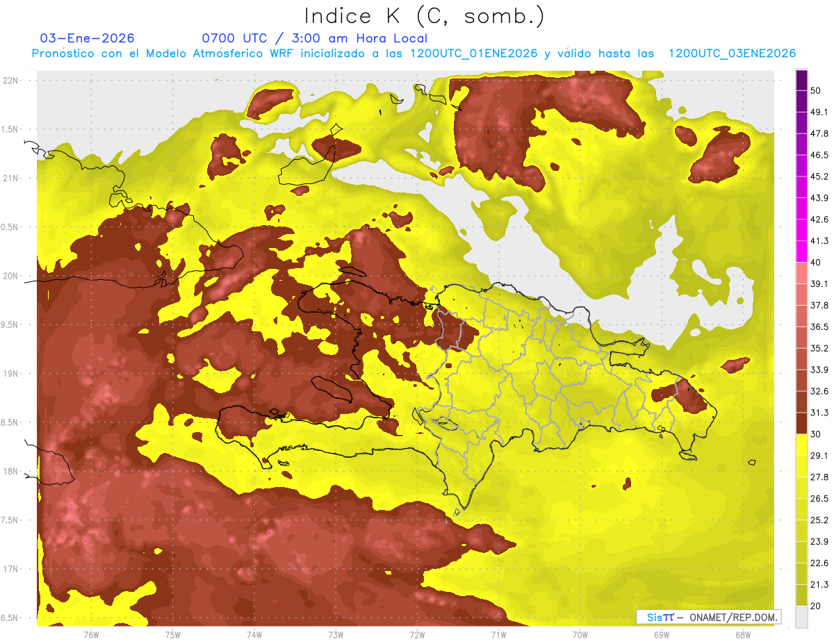Image resolution: width=834 pixels, height=644 pixels.
Task: Pick the 73W longitude axis label
Action: [x=336, y=635]
